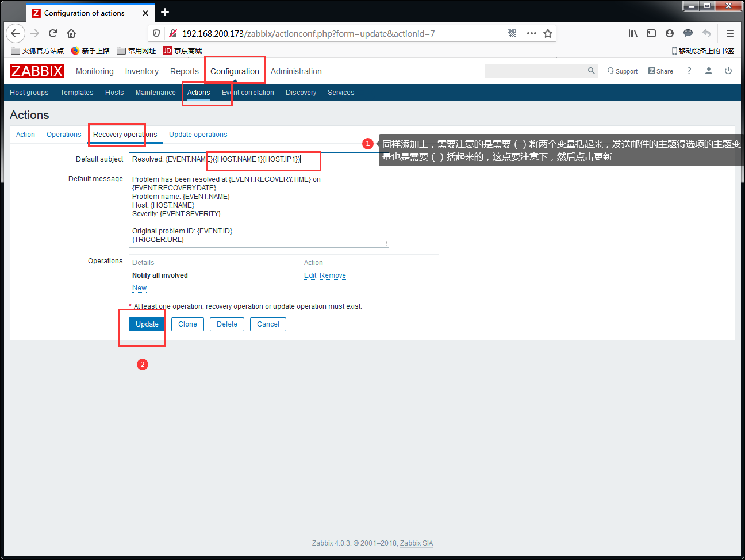745x560 pixels.
Task: Click the Clone button
Action: tap(187, 324)
